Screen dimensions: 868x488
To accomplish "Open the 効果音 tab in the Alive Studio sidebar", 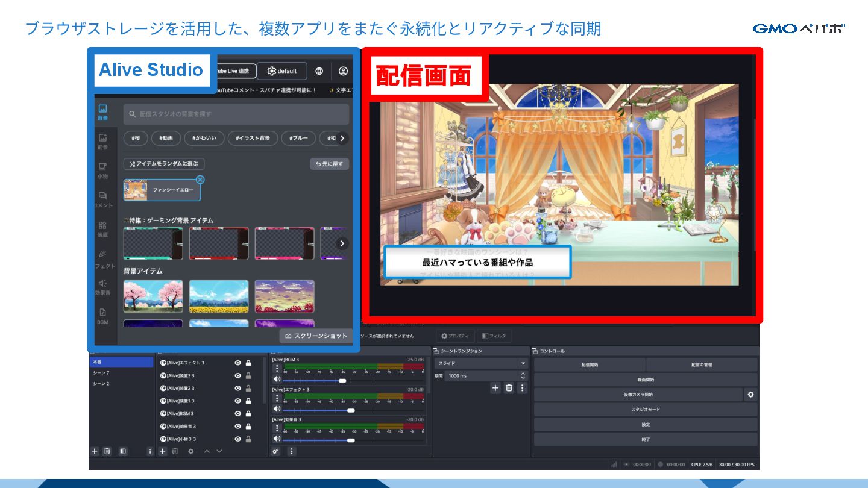I will point(102,287).
